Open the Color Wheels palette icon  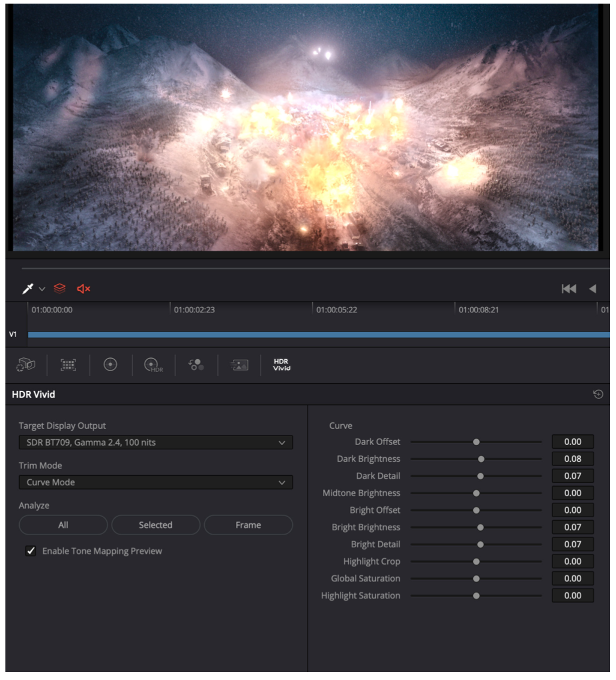[110, 364]
